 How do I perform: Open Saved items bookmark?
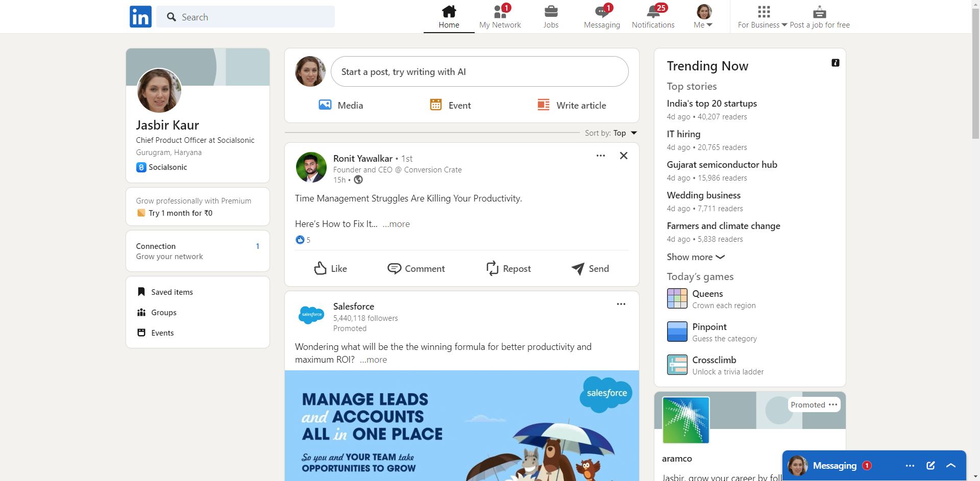165,292
